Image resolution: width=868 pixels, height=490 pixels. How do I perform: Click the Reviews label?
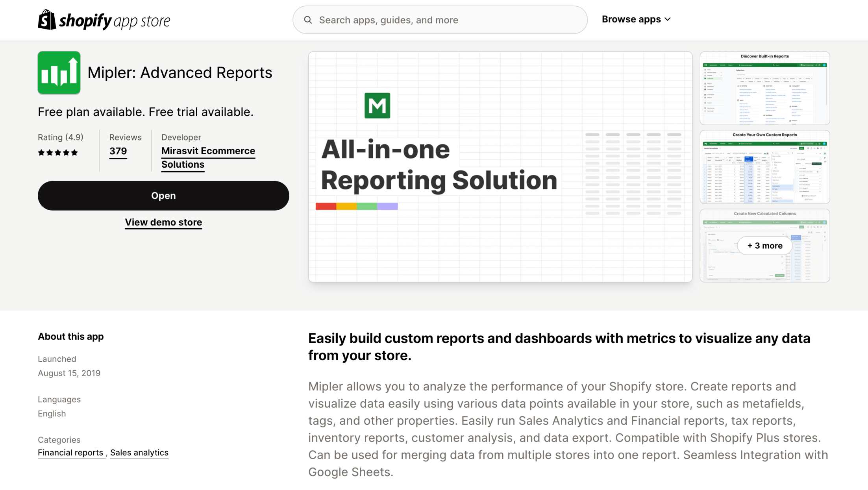pos(126,137)
